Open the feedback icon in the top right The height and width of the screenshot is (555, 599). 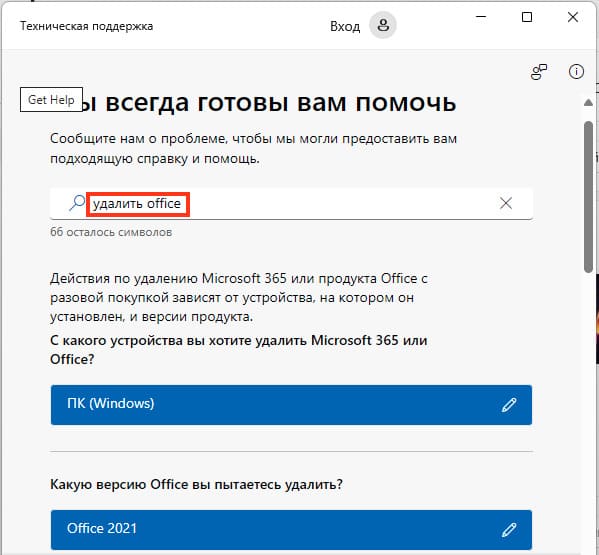tap(539, 72)
